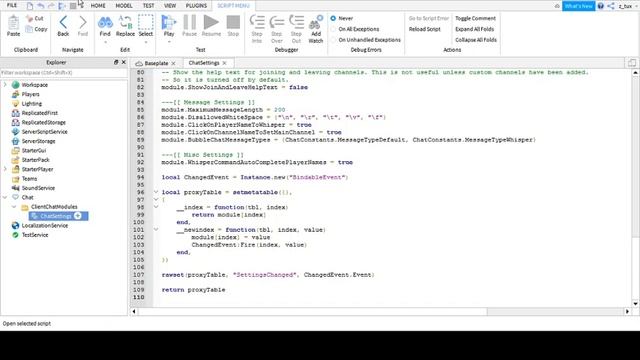This screenshot has height=360, width=640.
Task: Select ServerScriptService in Explorer
Action: point(44,131)
